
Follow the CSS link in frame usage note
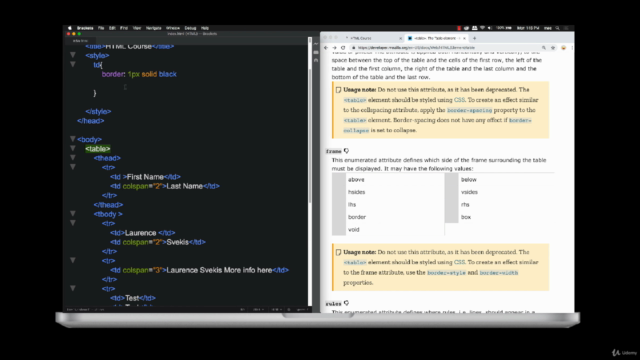pos(459,262)
